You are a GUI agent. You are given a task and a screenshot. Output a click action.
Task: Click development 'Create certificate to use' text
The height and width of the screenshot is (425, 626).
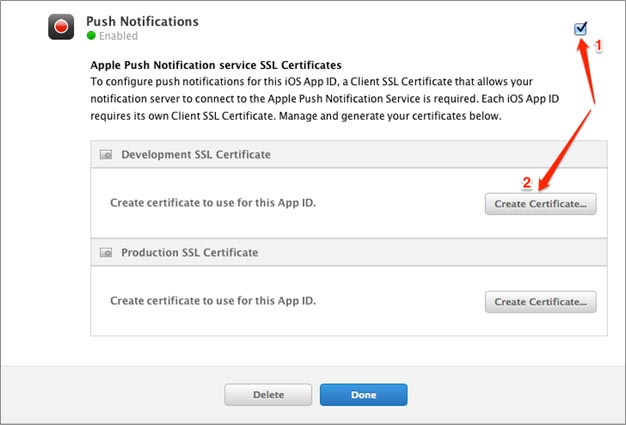tap(213, 203)
